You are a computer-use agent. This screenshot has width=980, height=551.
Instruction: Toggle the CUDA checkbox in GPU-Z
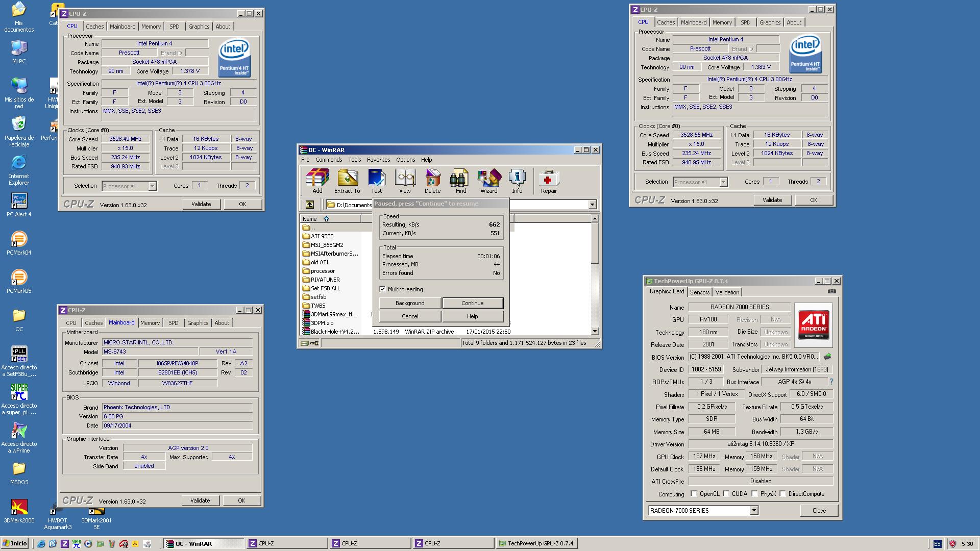click(726, 493)
